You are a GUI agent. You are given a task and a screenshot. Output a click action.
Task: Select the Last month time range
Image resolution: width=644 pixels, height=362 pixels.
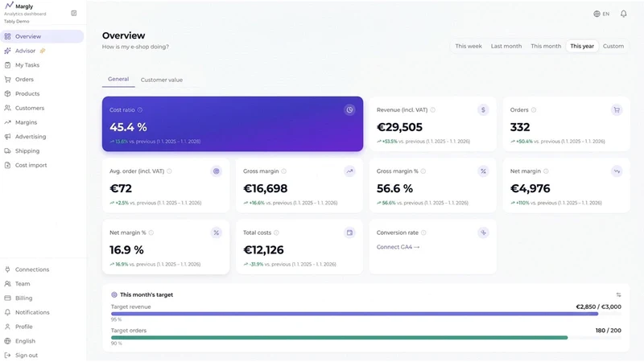506,46
